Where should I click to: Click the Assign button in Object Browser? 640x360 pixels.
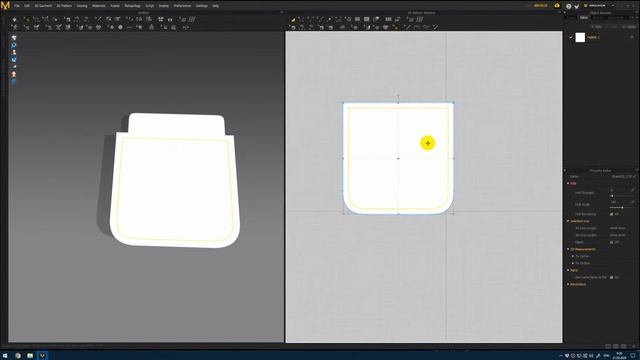(630, 27)
